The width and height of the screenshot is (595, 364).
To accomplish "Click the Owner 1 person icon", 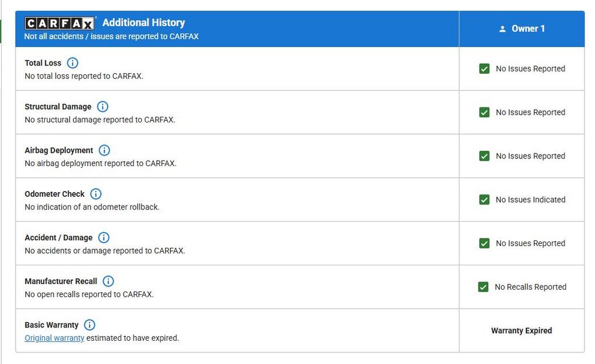I will 503,29.
